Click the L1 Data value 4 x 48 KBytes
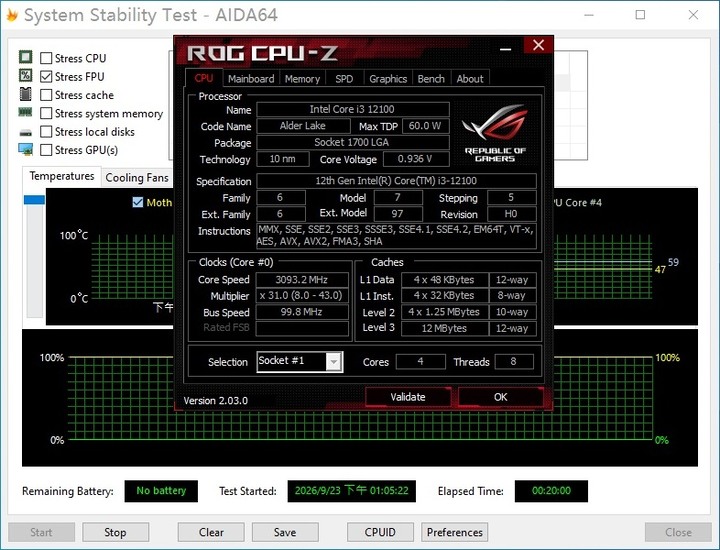 [444, 280]
